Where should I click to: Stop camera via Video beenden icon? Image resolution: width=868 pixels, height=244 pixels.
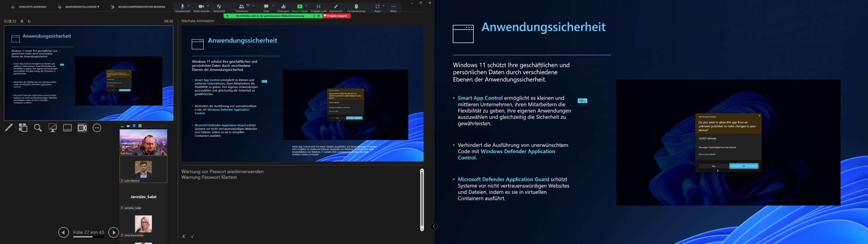click(201, 8)
